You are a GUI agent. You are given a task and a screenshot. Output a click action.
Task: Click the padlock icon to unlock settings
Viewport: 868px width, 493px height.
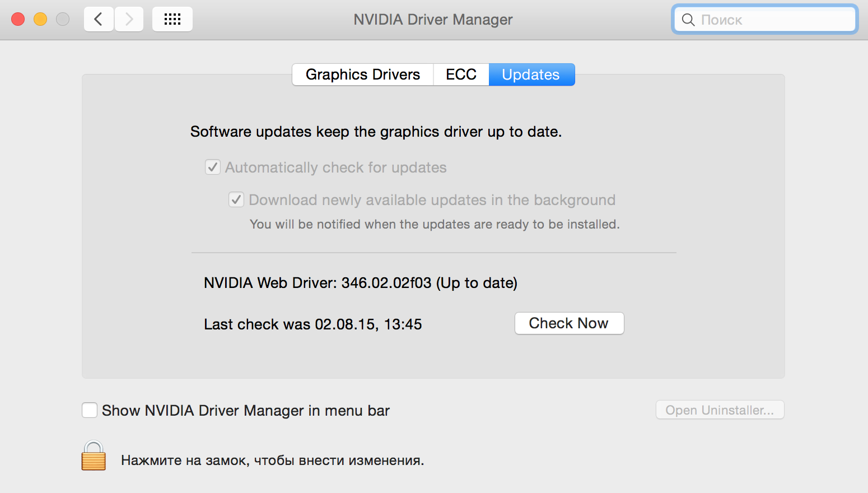pos(94,455)
